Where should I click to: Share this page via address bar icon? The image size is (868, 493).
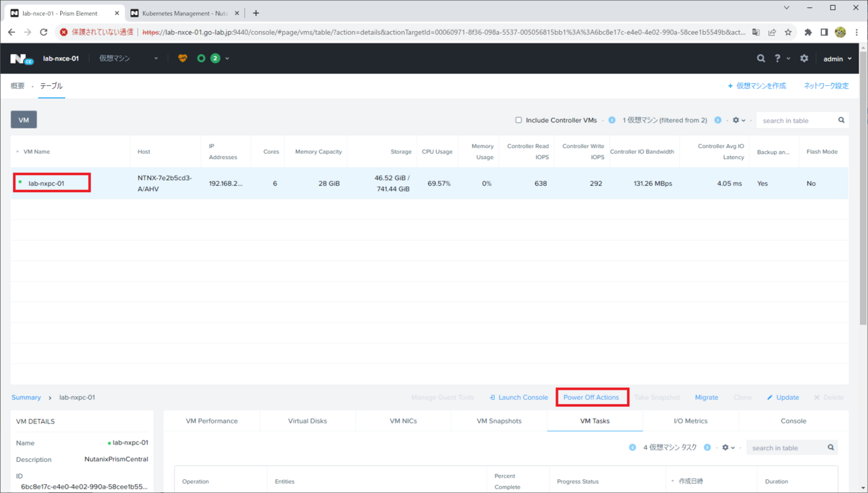coord(772,32)
